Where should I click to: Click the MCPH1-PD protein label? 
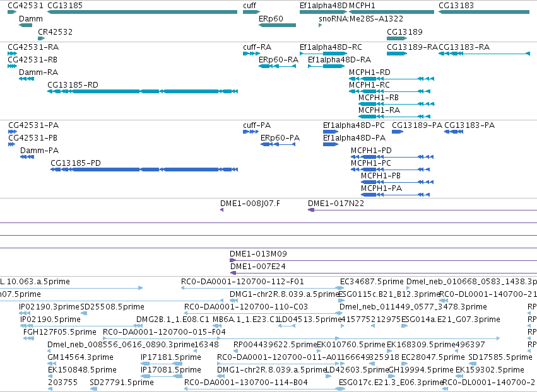pyautogui.click(x=371, y=151)
